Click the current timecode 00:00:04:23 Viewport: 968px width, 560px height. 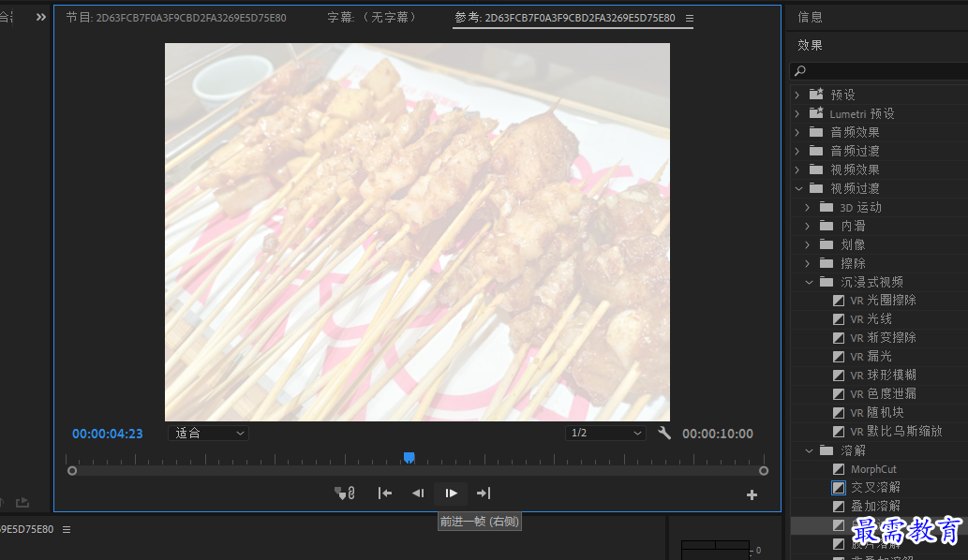coord(108,434)
